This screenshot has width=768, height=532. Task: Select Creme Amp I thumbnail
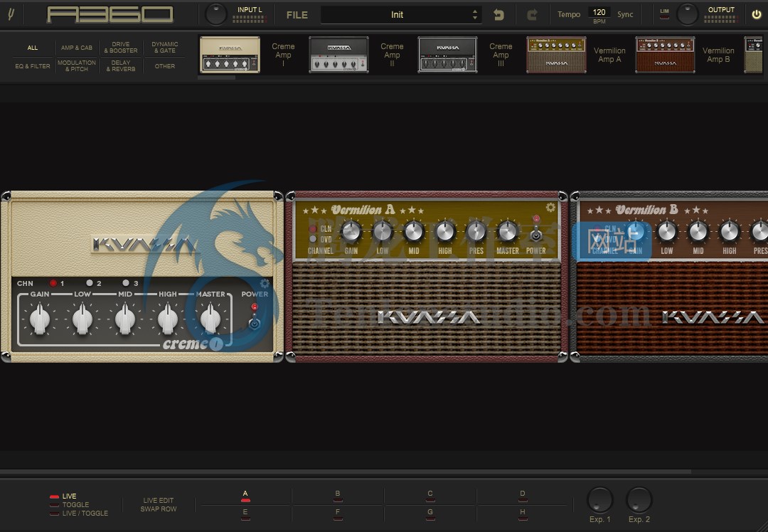coord(230,55)
